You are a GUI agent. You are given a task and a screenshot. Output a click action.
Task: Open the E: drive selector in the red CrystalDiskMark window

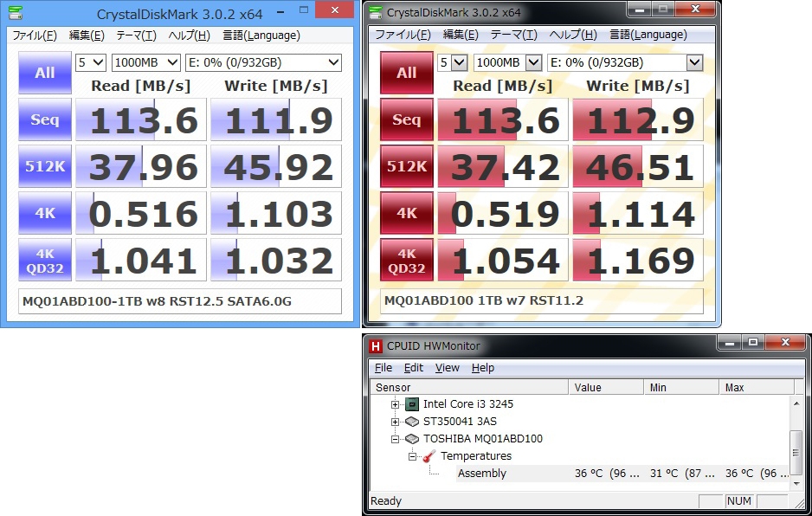(x=626, y=62)
